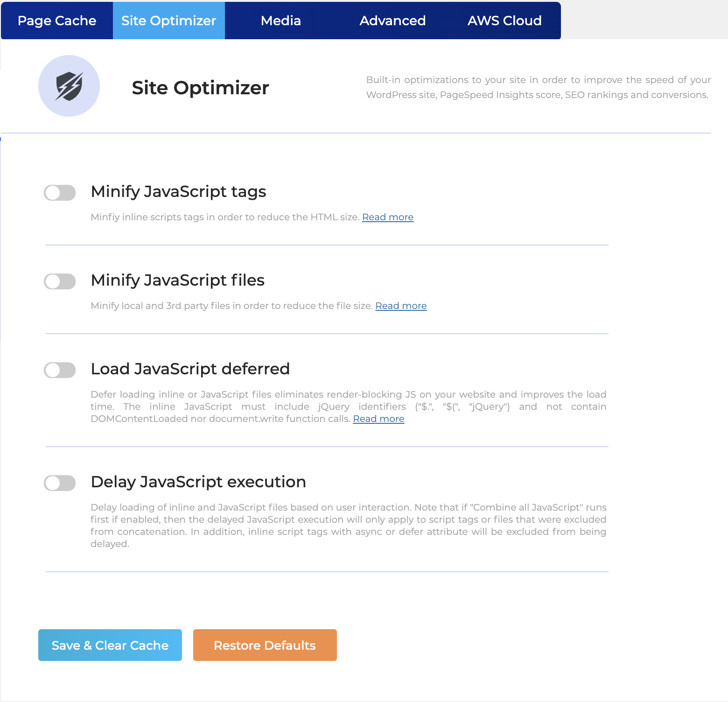Image resolution: width=728 pixels, height=702 pixels.
Task: Toggle Load JavaScript deferred on
Action: tap(60, 370)
